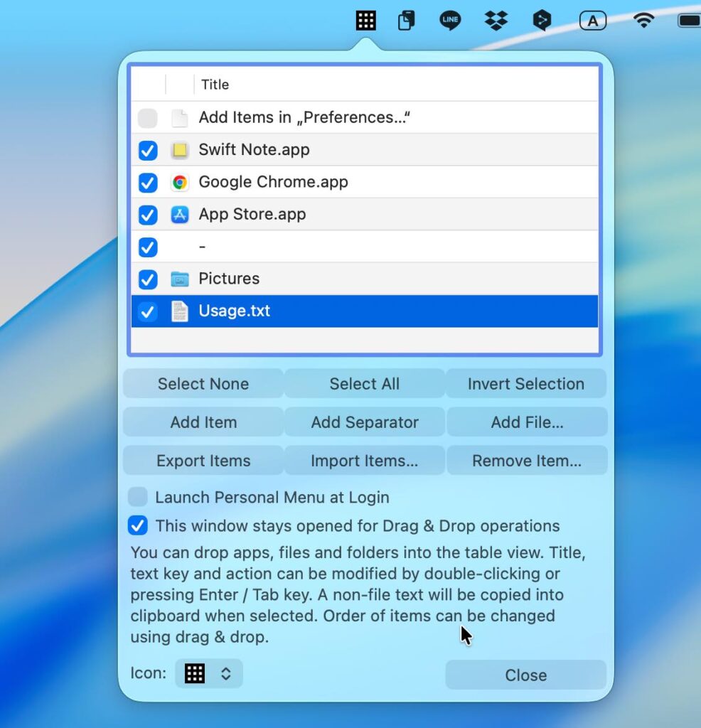Click the Wi-Fi status icon

(643, 21)
